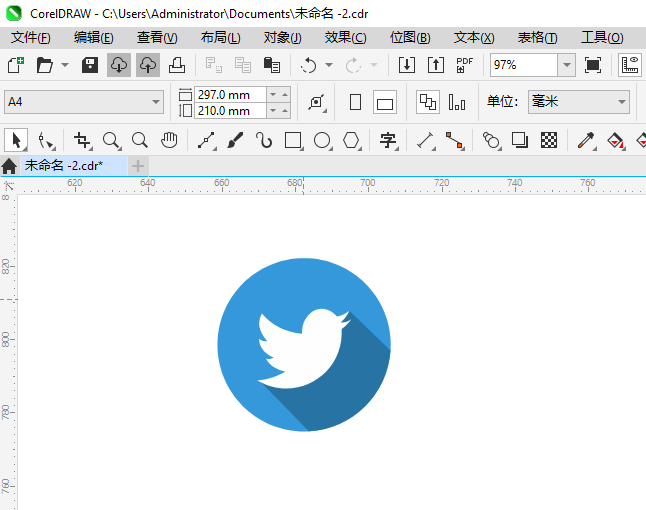Open the 查看(V) menu
The width and height of the screenshot is (646, 510).
click(x=157, y=37)
